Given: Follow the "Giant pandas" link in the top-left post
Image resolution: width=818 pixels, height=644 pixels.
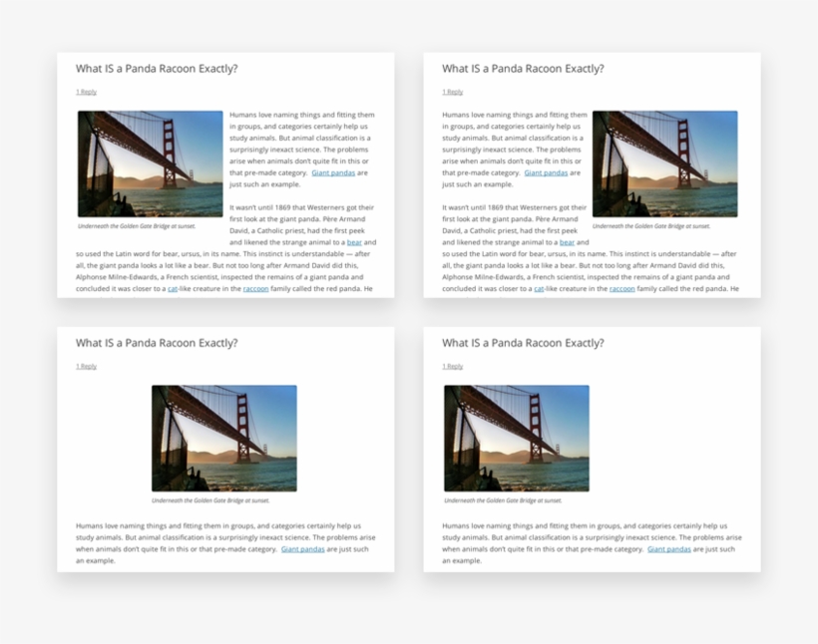Looking at the screenshot, I should point(333,171).
